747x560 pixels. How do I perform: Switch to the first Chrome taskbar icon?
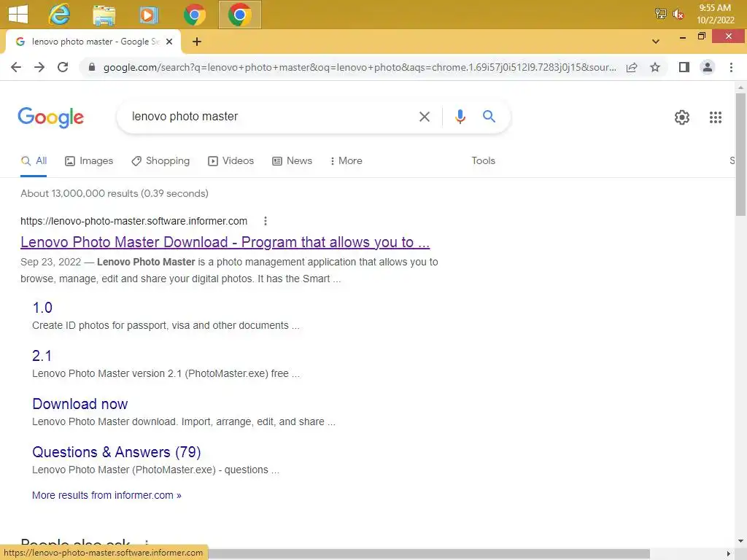tap(194, 15)
